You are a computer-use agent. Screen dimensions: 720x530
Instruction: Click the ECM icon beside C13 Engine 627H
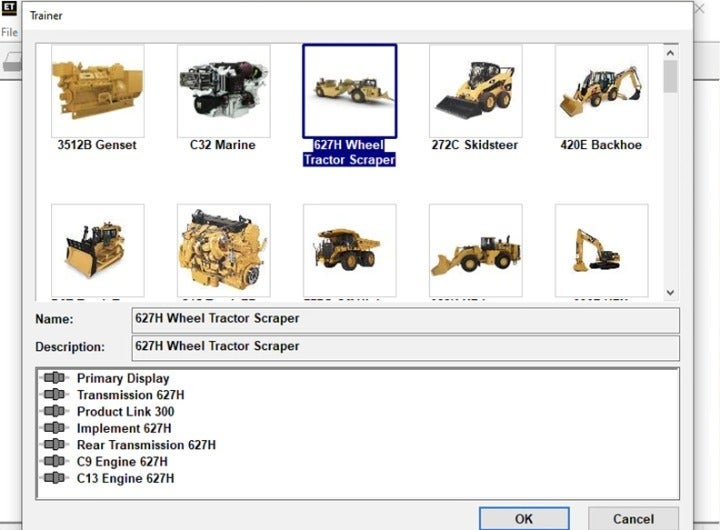pos(55,478)
